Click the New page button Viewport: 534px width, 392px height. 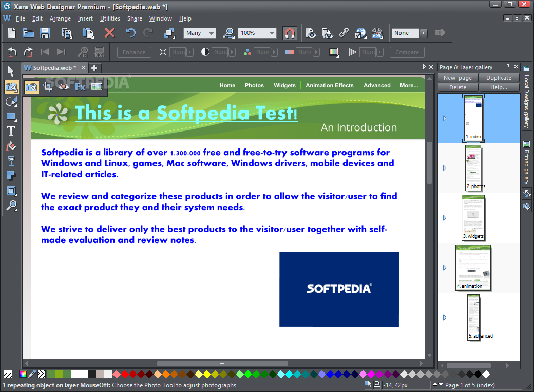457,78
